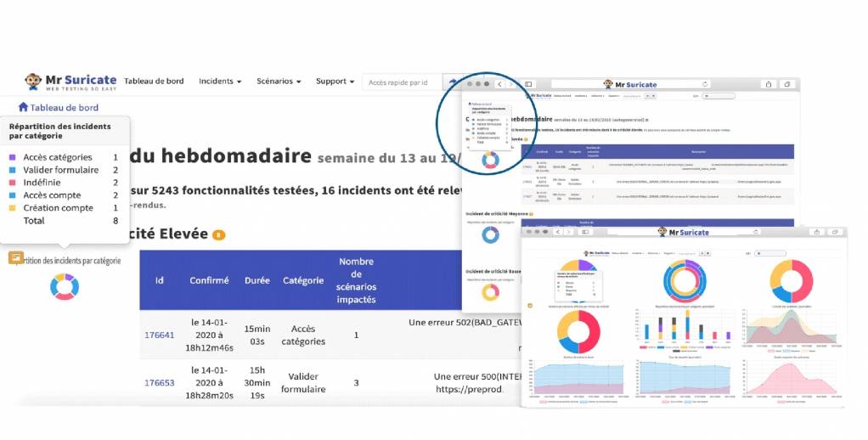Click the Accès rapide par id search field

pos(403,82)
